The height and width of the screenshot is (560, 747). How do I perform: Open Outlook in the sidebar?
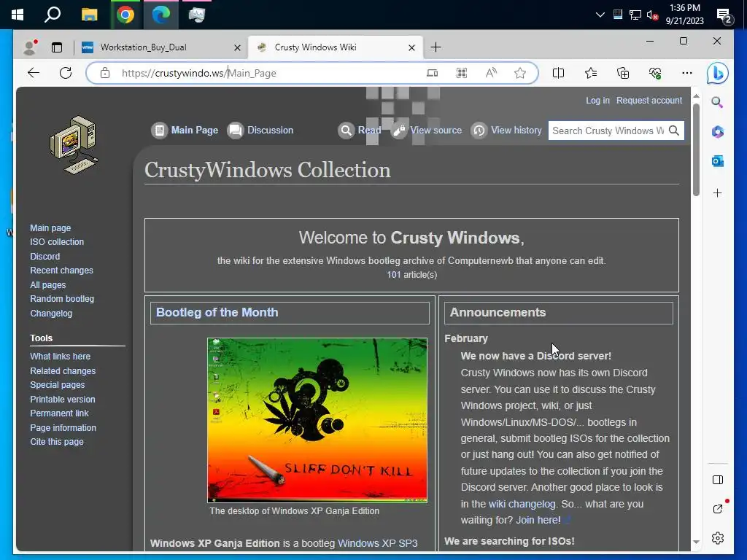point(718,161)
